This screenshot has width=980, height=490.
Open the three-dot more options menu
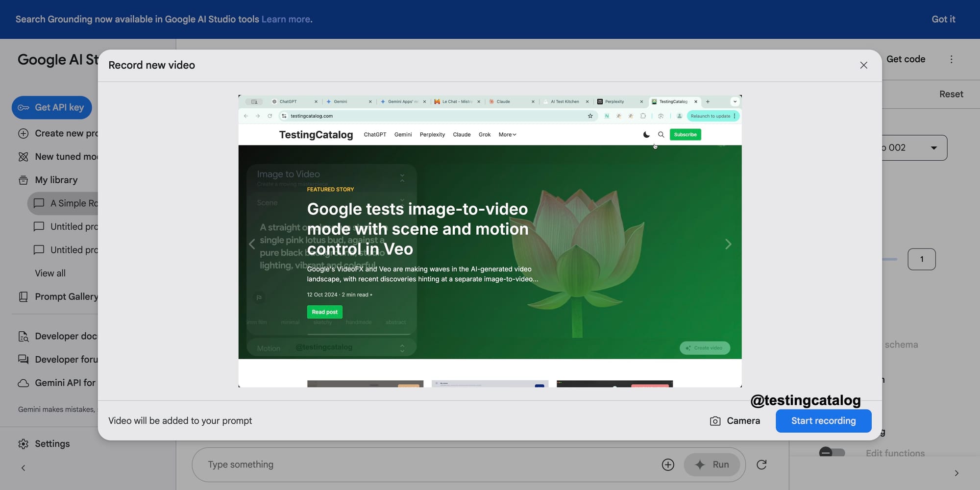pyautogui.click(x=951, y=59)
